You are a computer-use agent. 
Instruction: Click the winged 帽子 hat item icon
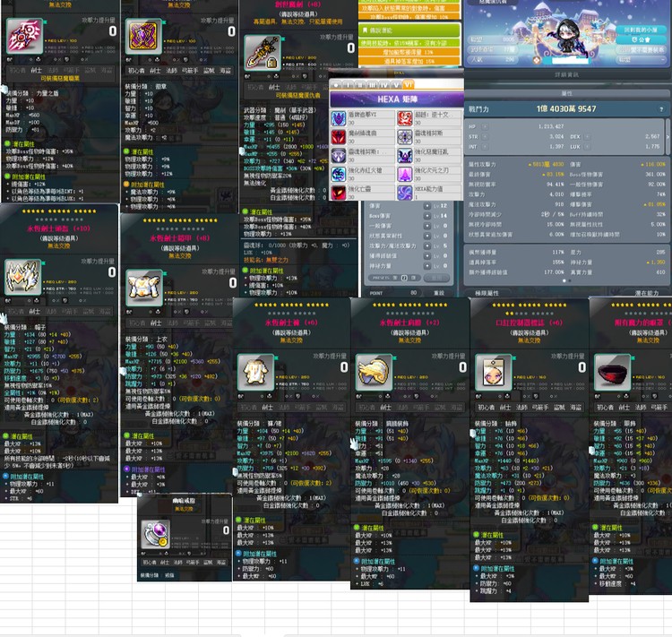click(x=22, y=277)
